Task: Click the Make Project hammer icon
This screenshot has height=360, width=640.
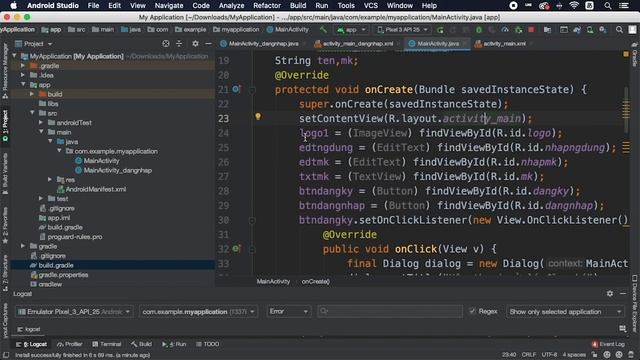Action: (x=323, y=29)
